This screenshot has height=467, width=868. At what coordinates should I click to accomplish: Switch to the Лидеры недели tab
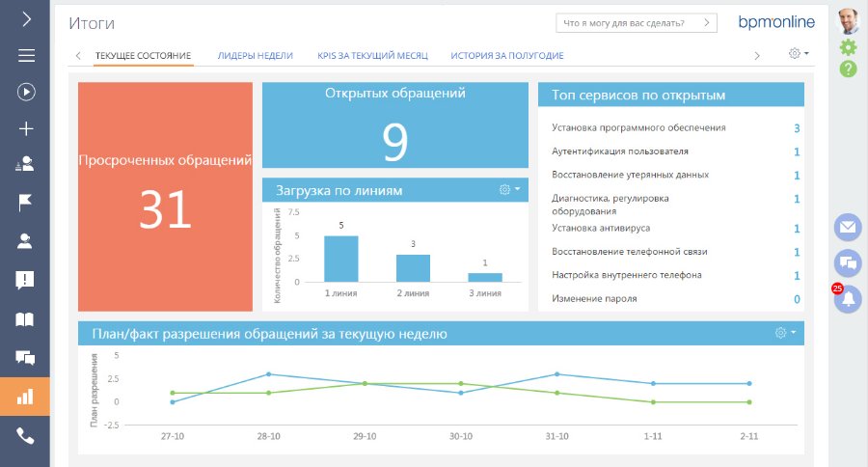point(255,56)
